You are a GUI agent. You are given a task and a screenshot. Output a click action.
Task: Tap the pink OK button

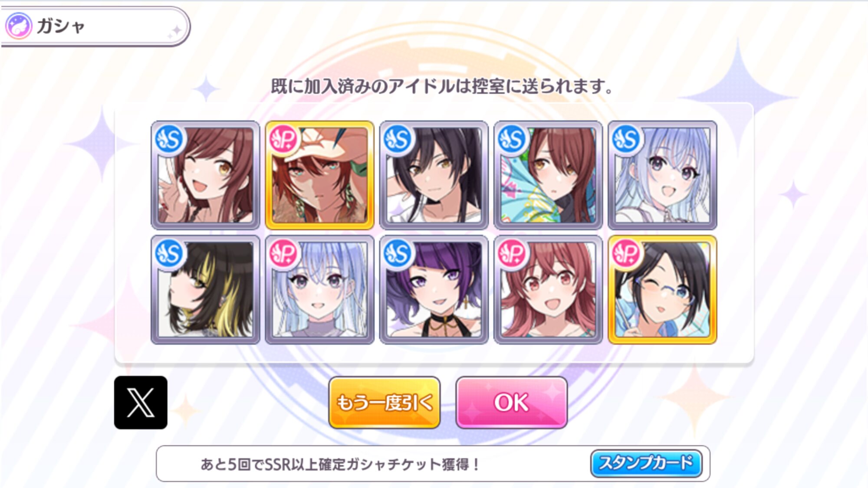click(x=511, y=403)
